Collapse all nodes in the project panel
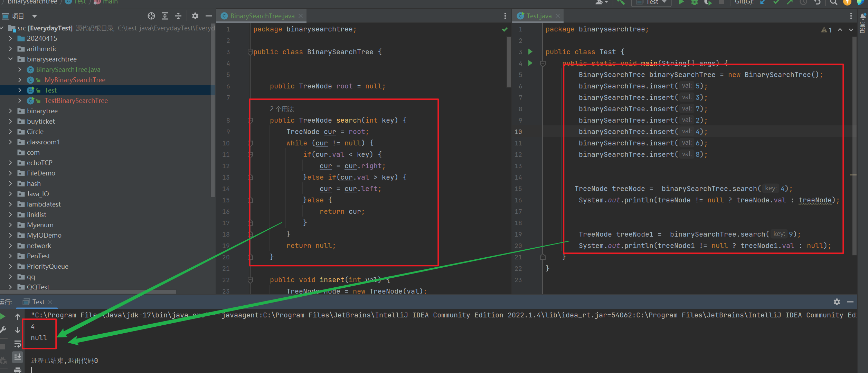This screenshot has width=868, height=373. [178, 16]
